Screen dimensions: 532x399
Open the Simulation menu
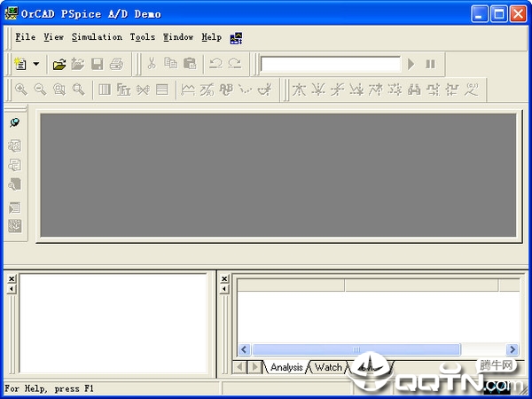coord(97,37)
